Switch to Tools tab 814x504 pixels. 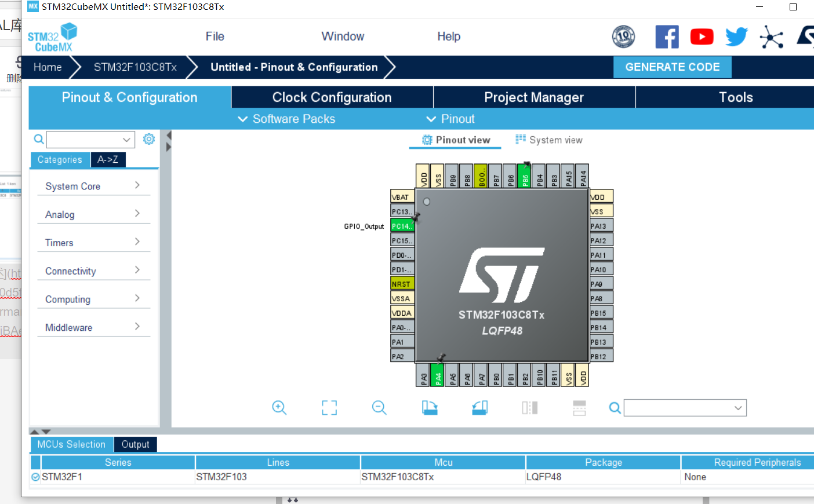coord(736,97)
